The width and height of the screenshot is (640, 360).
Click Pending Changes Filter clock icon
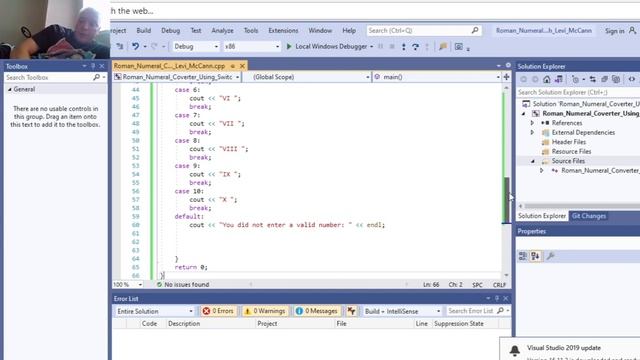coord(576,79)
